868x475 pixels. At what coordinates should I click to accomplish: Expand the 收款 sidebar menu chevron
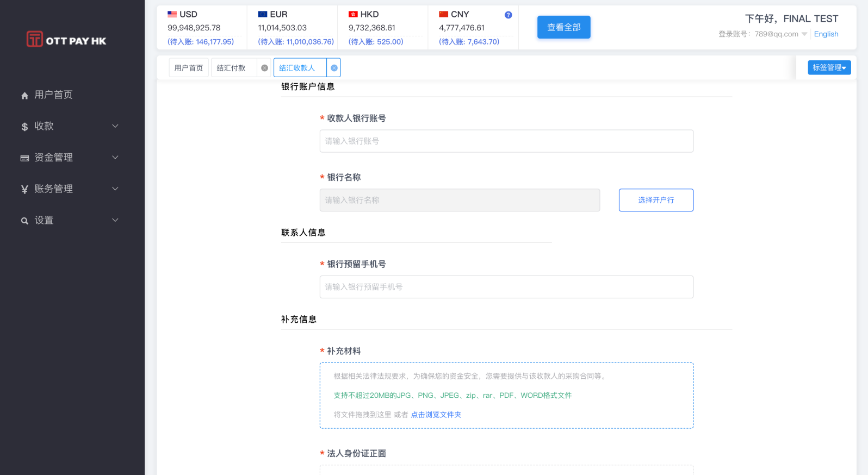pos(115,126)
